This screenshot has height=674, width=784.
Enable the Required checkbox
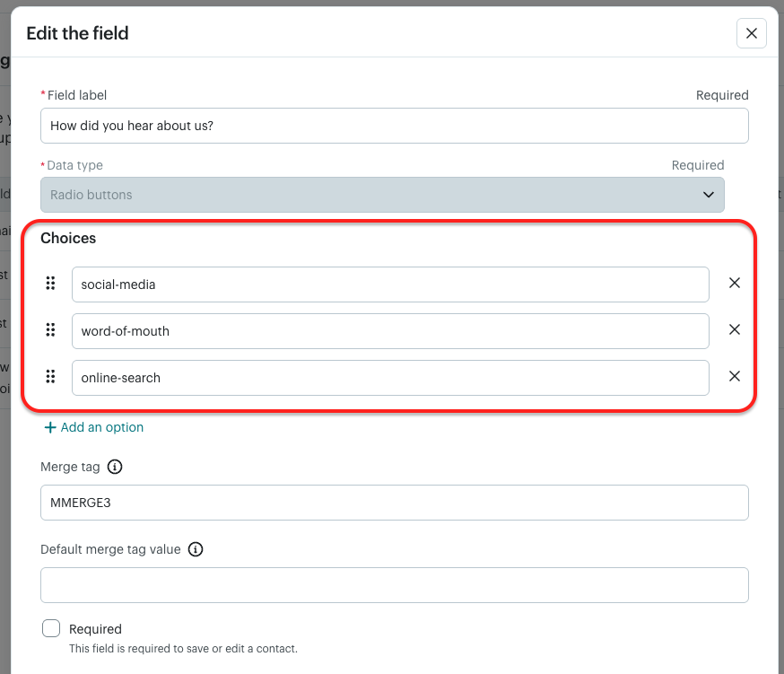coord(51,628)
